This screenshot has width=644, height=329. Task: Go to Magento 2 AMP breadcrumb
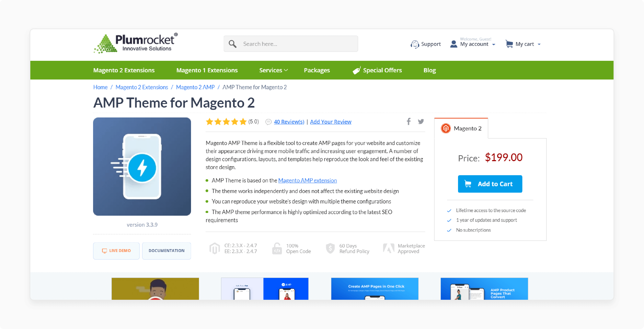195,87
